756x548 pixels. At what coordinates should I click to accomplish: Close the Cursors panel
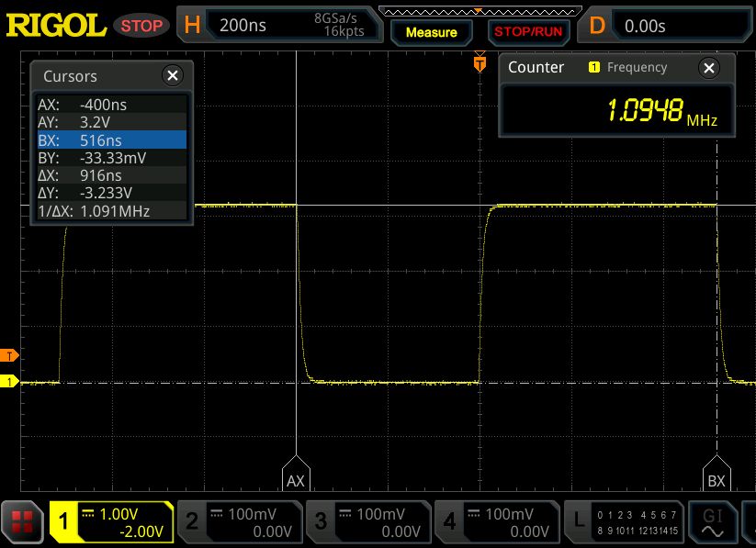(172, 75)
